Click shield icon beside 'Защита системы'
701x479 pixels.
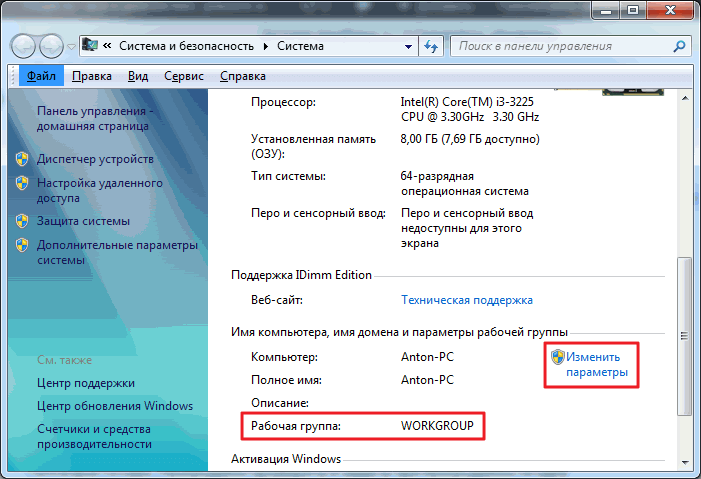click(x=22, y=221)
